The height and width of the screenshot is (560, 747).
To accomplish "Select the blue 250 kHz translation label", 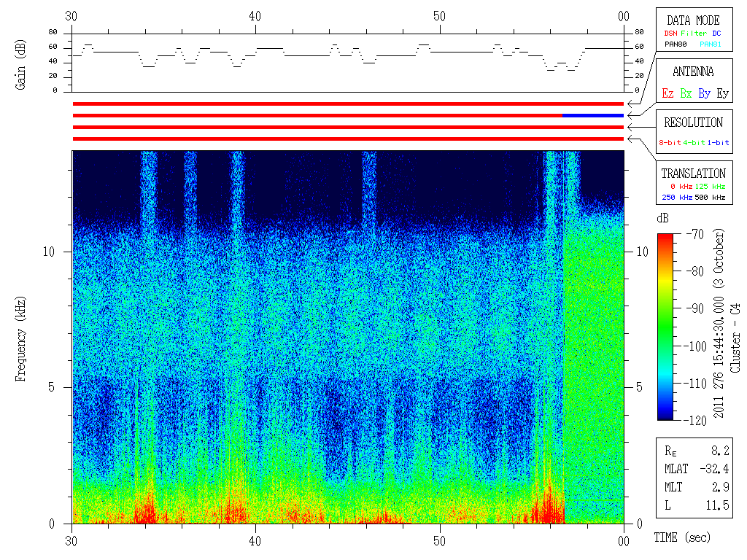I will [677, 197].
